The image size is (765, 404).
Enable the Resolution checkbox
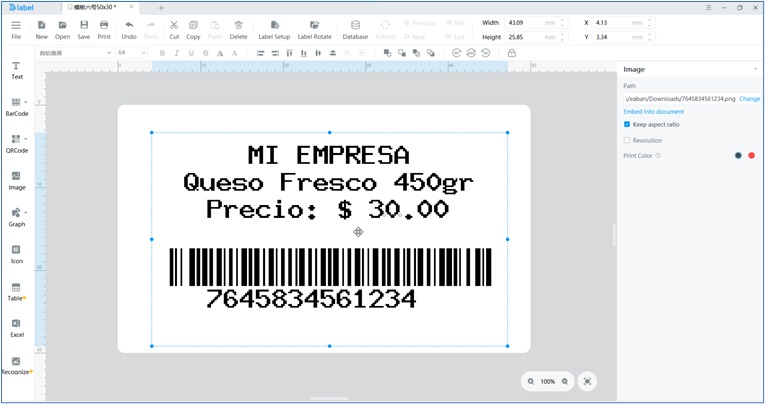click(x=627, y=140)
